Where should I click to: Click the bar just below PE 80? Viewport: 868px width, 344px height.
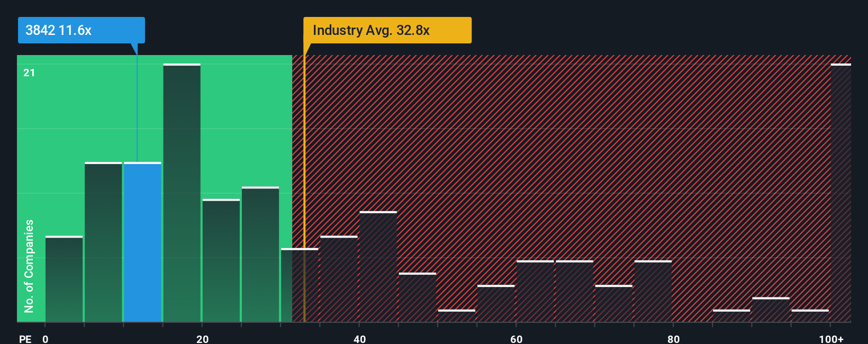point(653,291)
